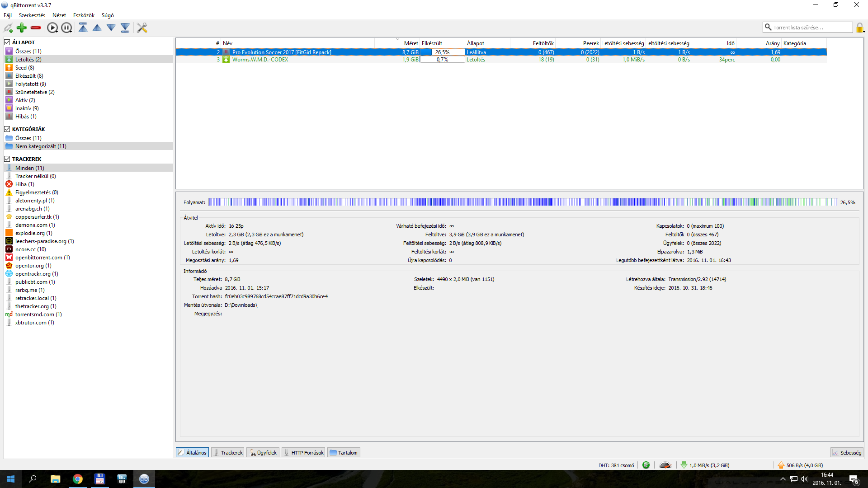Uncheck the TRACKEREK section checkbox
868x488 pixels.
(7, 159)
